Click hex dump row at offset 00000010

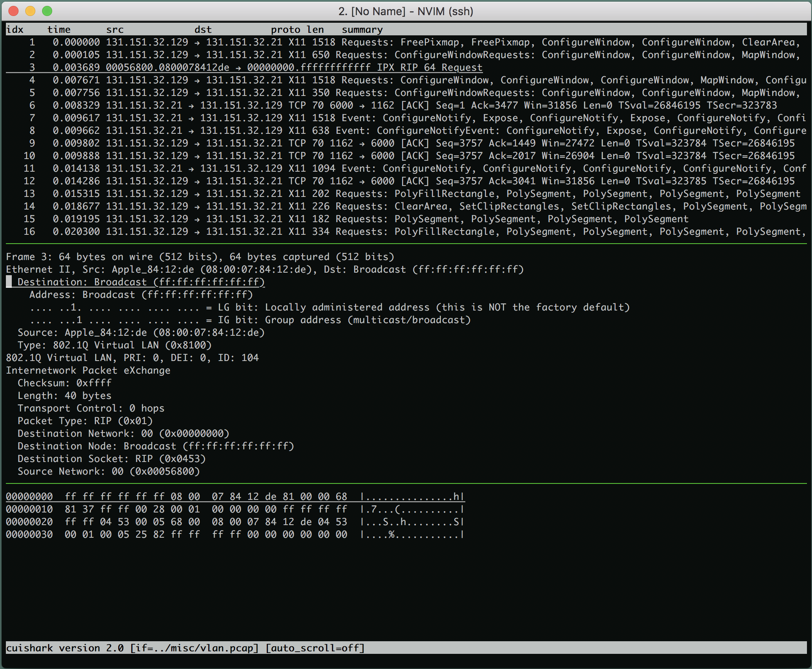point(235,509)
